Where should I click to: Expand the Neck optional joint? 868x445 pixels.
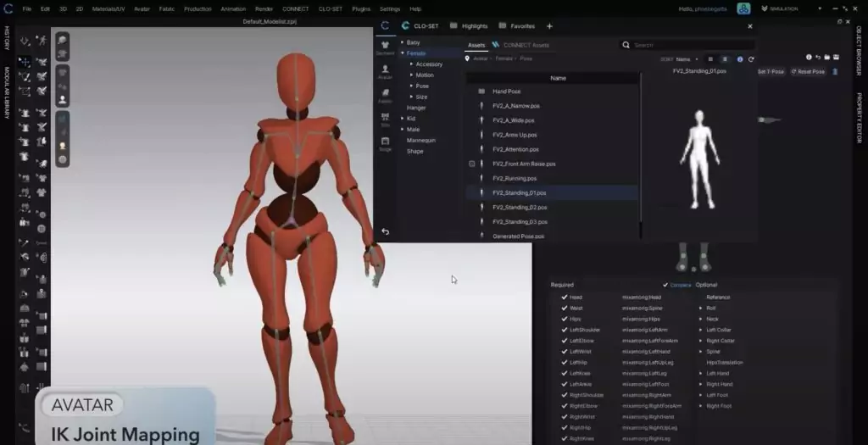pyautogui.click(x=701, y=319)
